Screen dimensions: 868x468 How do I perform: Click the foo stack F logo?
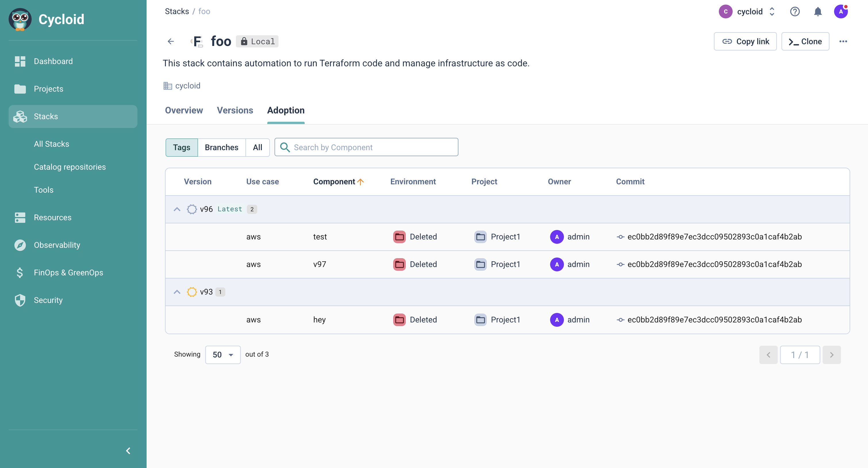click(x=197, y=41)
